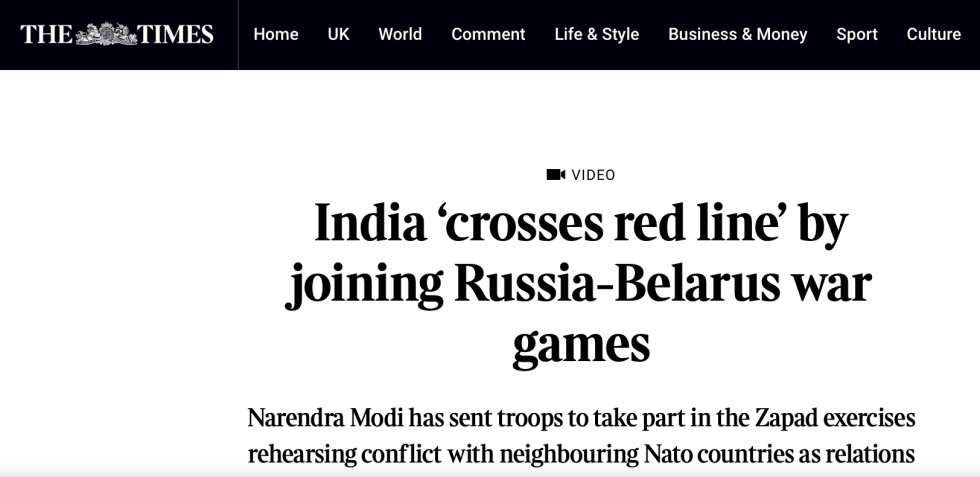Click 'joining Russia-Belarus war' headline line

coord(579,284)
